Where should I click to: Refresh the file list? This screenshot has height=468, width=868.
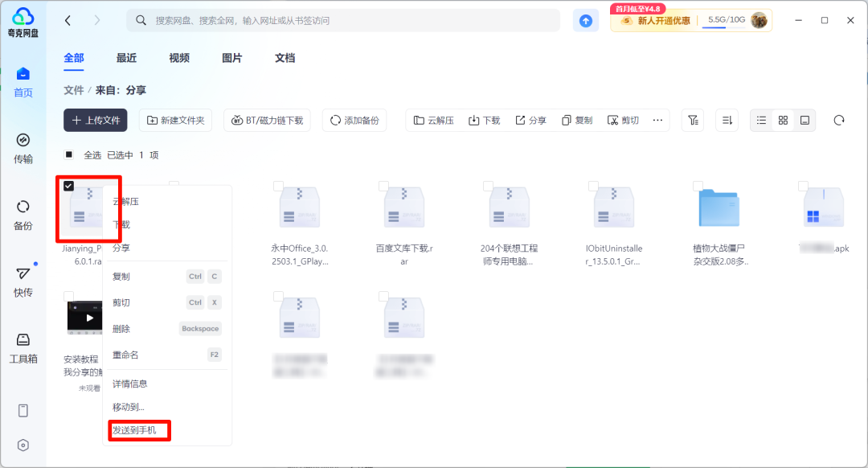tap(838, 120)
